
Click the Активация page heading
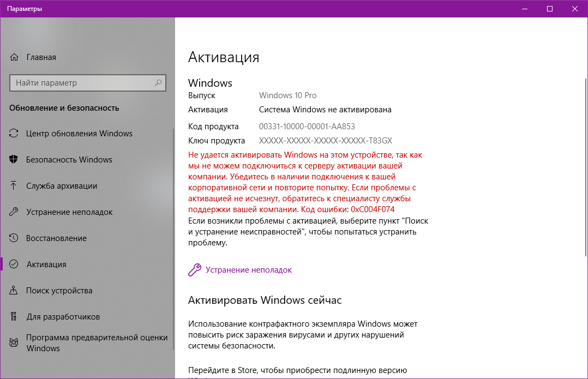pyautogui.click(x=224, y=57)
